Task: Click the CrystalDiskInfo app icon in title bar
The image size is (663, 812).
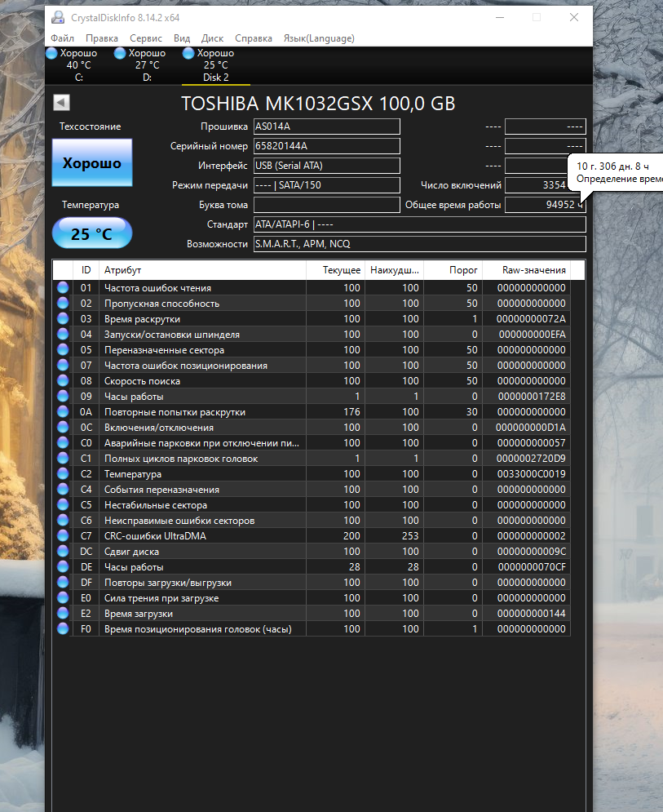Action: pyautogui.click(x=58, y=17)
